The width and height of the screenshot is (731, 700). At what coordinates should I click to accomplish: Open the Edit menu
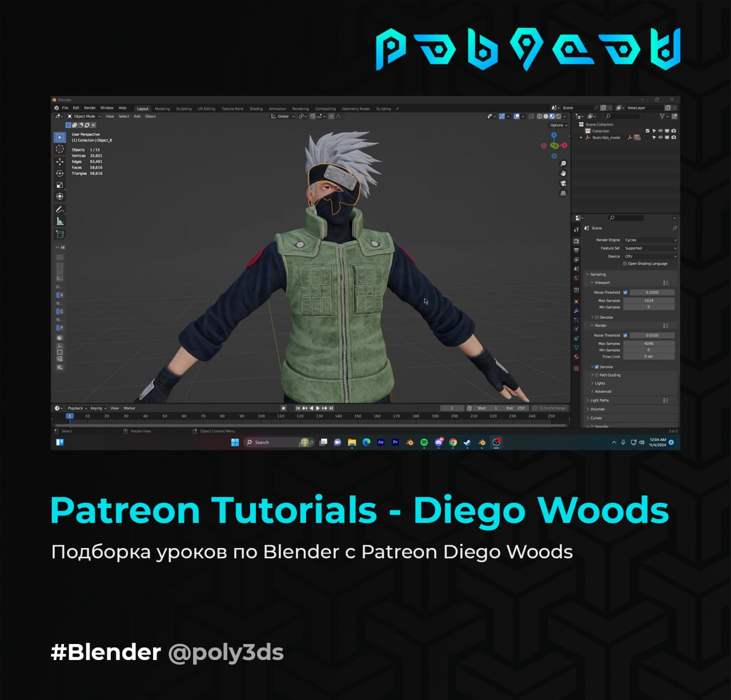[x=76, y=108]
